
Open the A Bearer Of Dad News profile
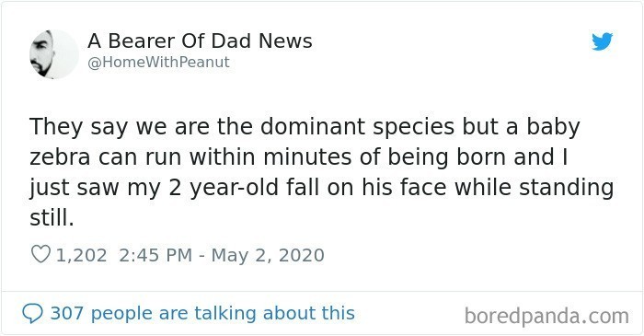click(x=200, y=41)
